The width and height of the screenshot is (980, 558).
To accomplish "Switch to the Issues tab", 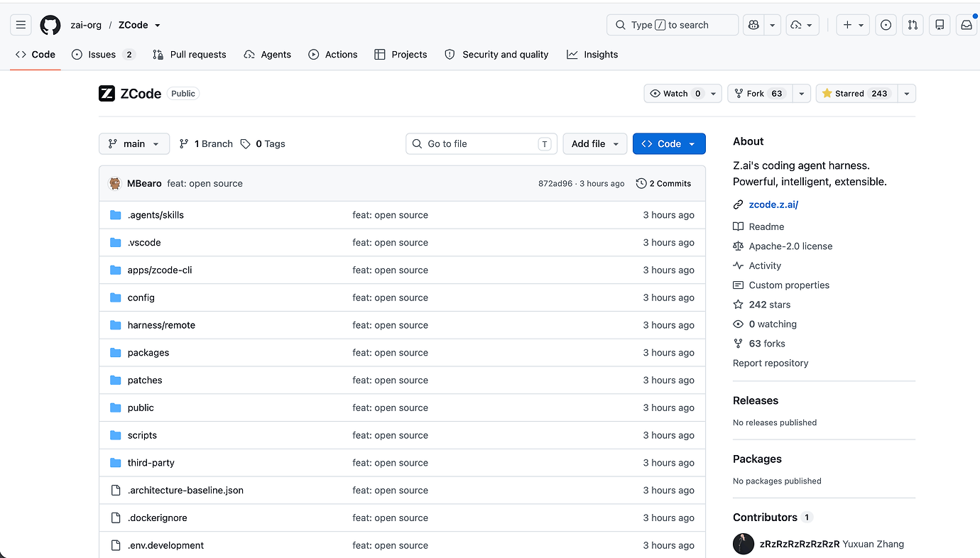I will pyautogui.click(x=104, y=55).
